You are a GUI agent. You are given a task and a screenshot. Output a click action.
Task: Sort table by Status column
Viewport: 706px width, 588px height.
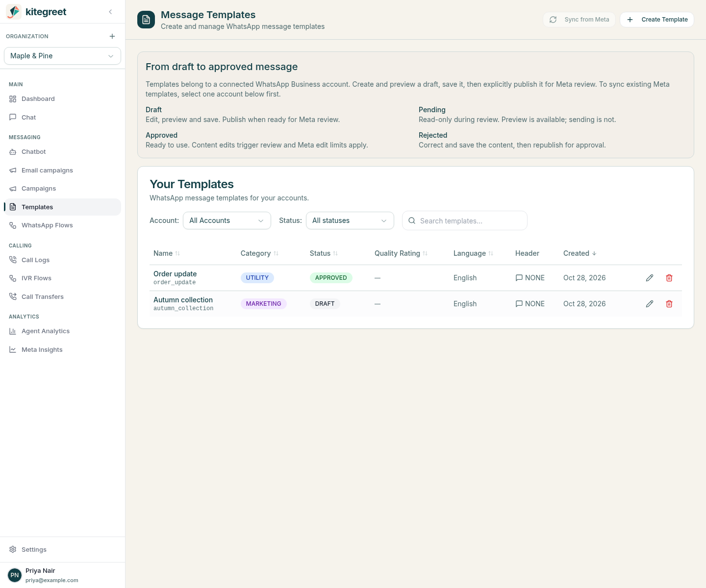(324, 253)
